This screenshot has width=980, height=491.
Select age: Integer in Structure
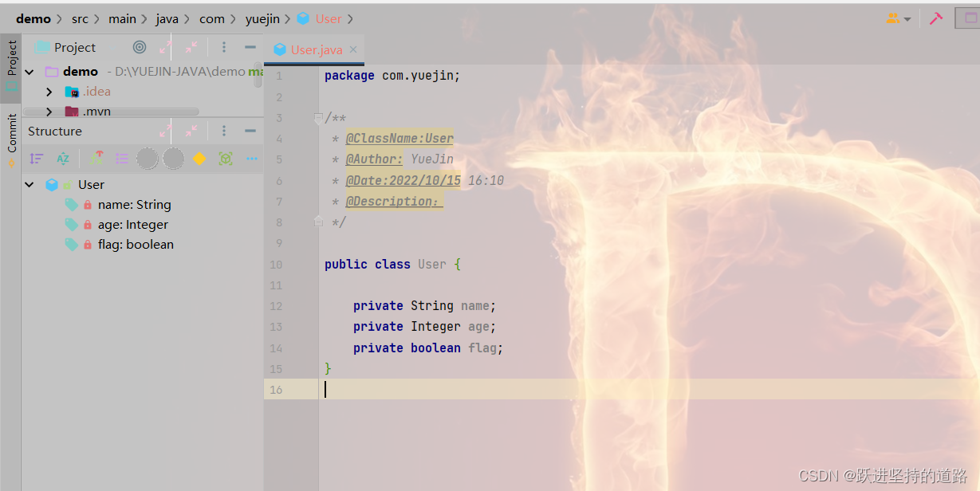click(x=132, y=225)
